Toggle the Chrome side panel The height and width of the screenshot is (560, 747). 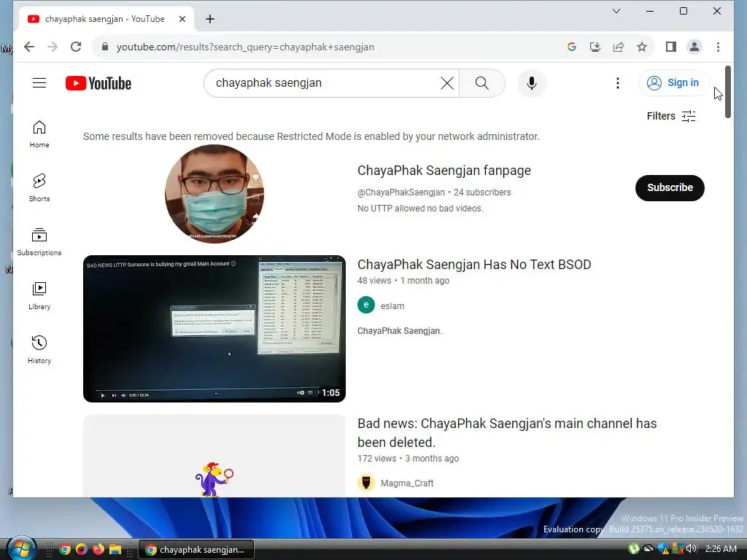[x=671, y=47]
